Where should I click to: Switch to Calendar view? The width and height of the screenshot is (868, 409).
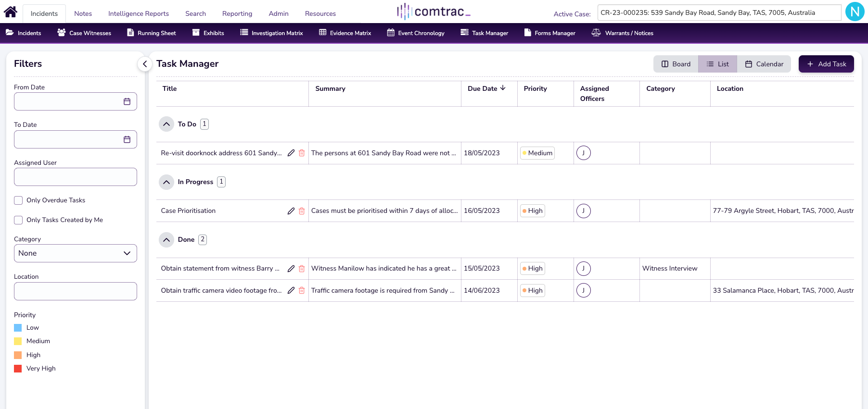click(x=764, y=64)
